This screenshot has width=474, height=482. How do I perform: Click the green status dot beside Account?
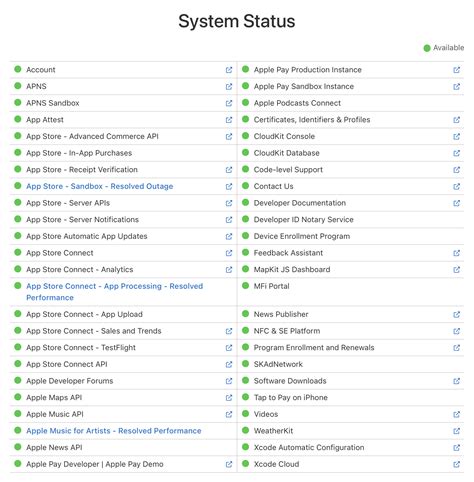tap(18, 69)
